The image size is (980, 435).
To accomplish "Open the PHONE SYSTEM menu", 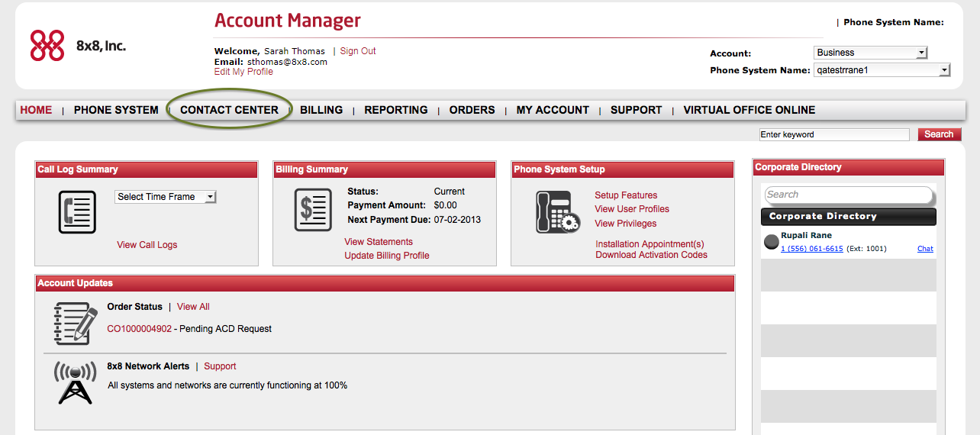I will pyautogui.click(x=116, y=110).
